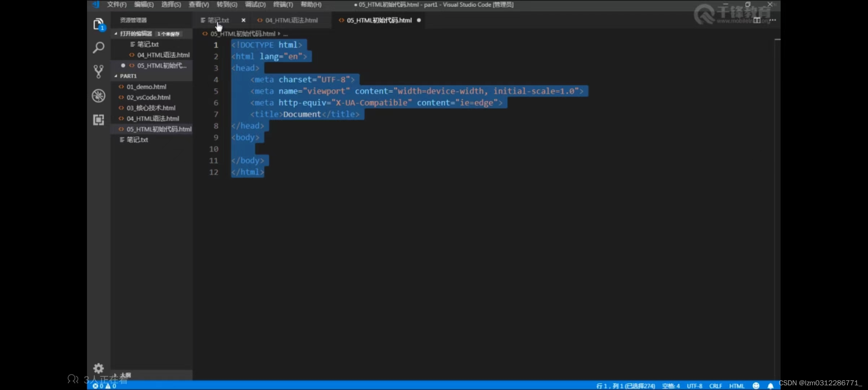The width and height of the screenshot is (868, 390).
Task: Open the Source Control view icon
Action: (99, 71)
